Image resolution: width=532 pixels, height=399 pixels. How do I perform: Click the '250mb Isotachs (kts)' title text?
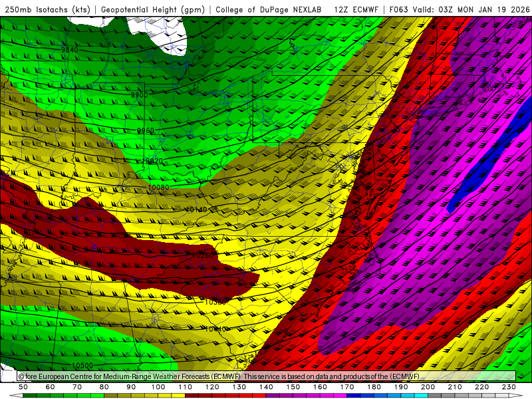click(x=47, y=10)
